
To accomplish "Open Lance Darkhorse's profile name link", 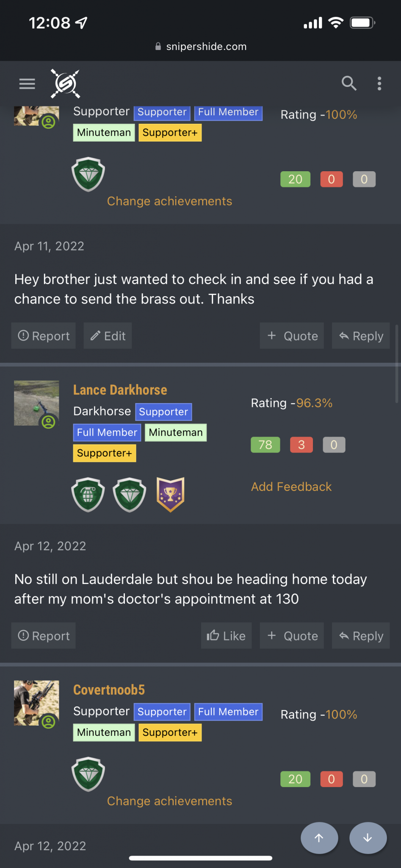I will click(120, 390).
